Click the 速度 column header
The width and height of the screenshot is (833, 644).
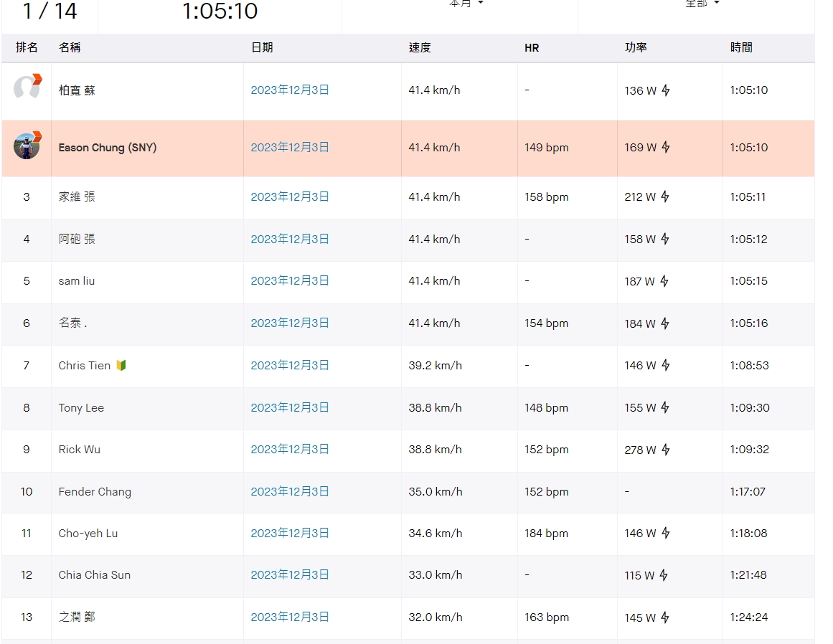(420, 48)
